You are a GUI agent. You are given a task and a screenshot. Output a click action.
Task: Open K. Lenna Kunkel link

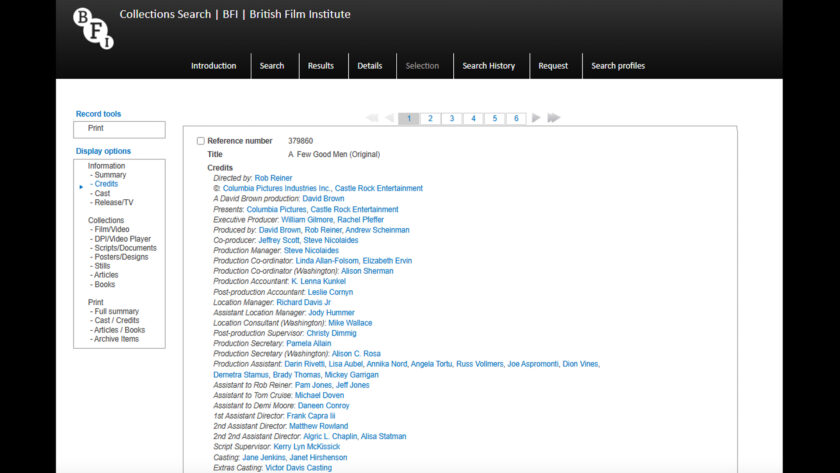click(318, 281)
